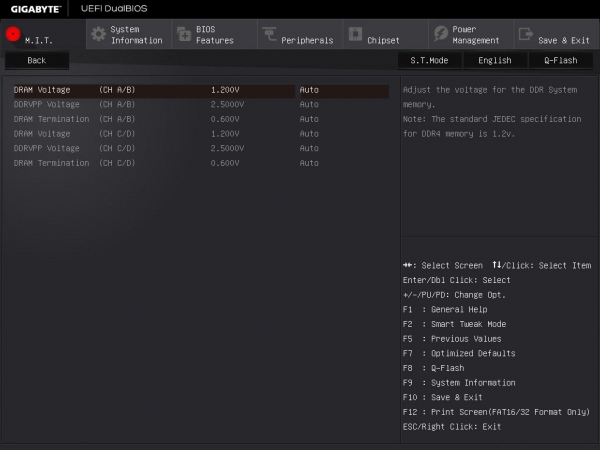Click the 2.5000V value for CH A/B

pos(227,104)
